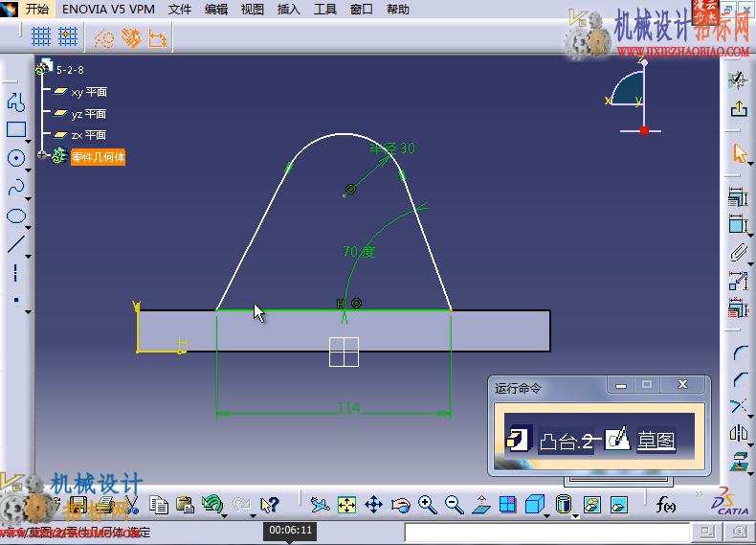Toggle Dimensional Constraints icon

coord(157,38)
